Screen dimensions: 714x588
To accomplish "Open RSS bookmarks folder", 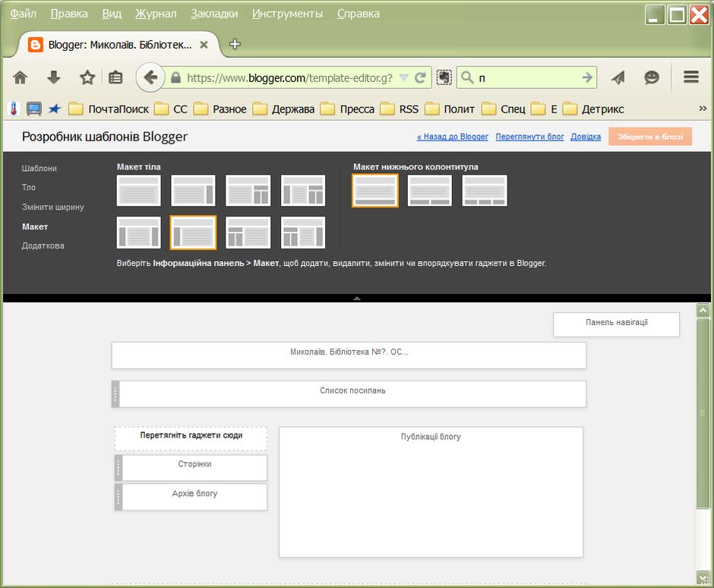I will click(x=400, y=109).
